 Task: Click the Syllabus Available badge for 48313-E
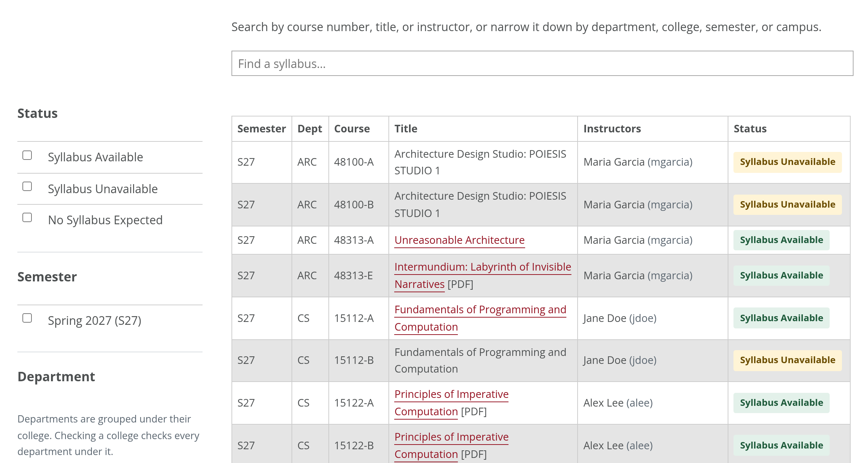coord(781,276)
